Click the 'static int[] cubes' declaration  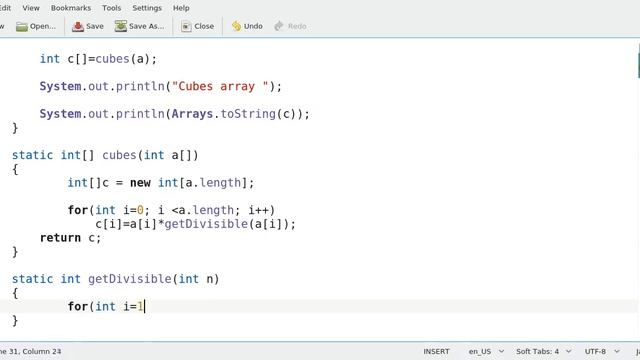[105, 155]
